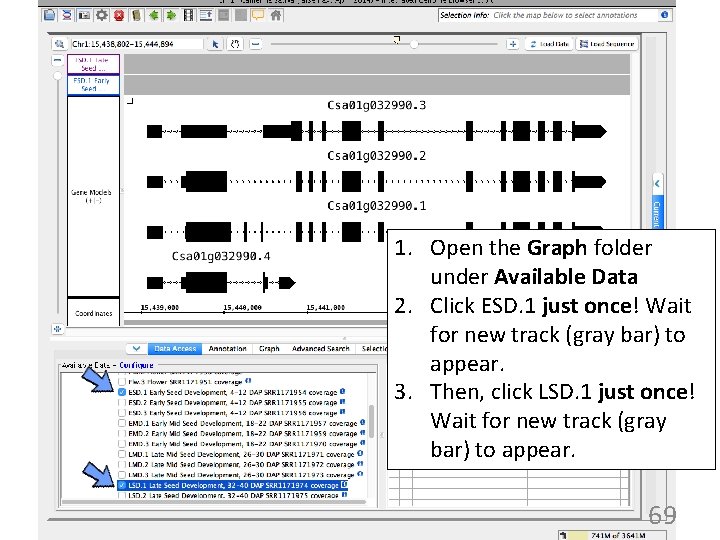The width and height of the screenshot is (720, 540).
Task: Click the Configure link
Action: [136, 365]
